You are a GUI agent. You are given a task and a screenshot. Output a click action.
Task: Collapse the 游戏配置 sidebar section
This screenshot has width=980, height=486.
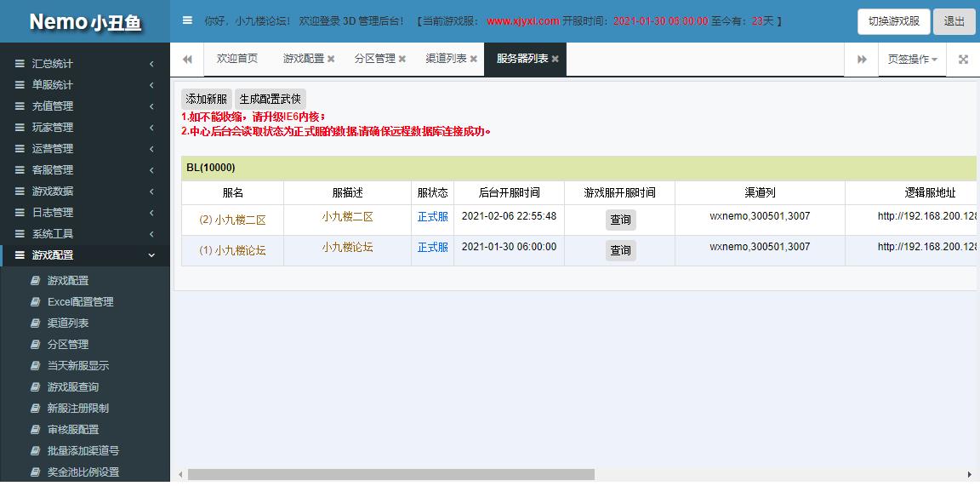pyautogui.click(x=85, y=255)
